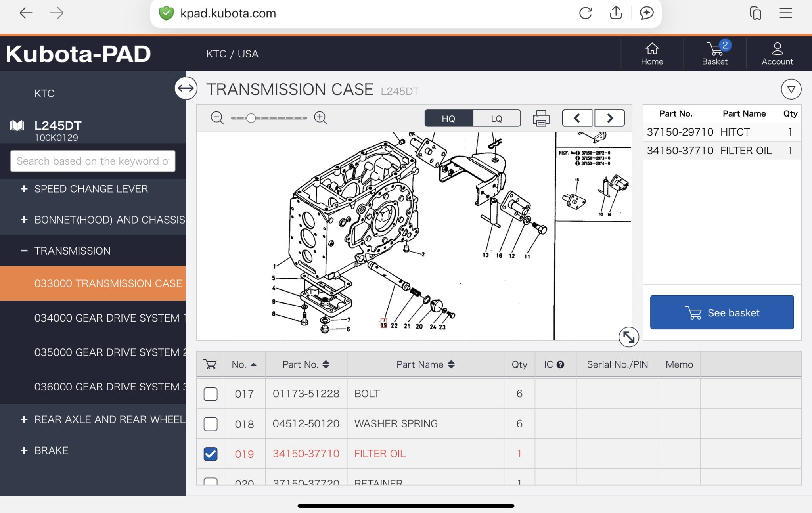Click the diagram zoom slider handle
Screen dimensions: 812x513
click(x=251, y=118)
